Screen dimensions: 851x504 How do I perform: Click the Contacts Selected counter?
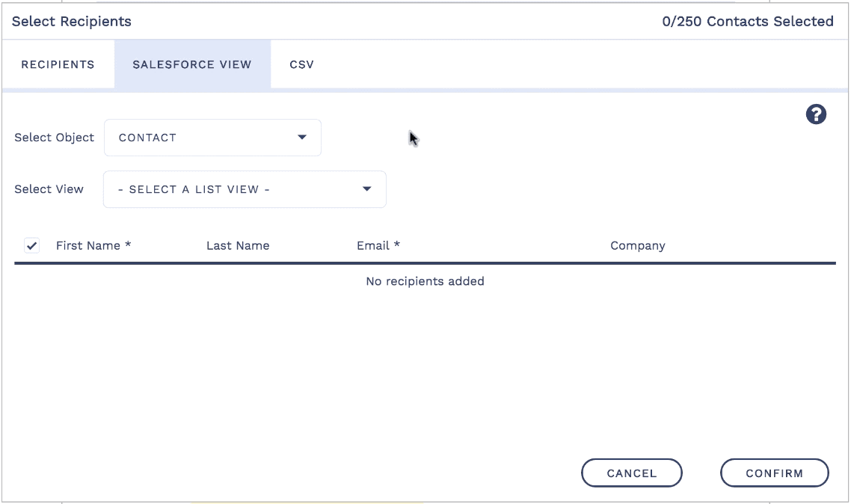748,22
